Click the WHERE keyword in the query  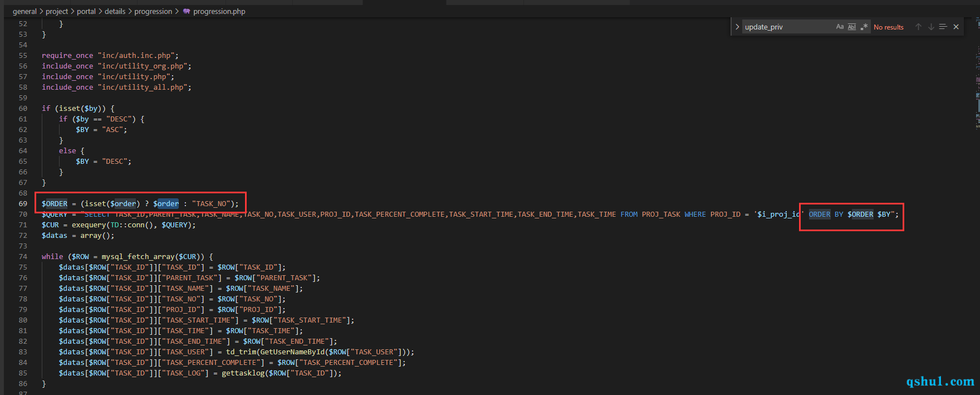[695, 214]
